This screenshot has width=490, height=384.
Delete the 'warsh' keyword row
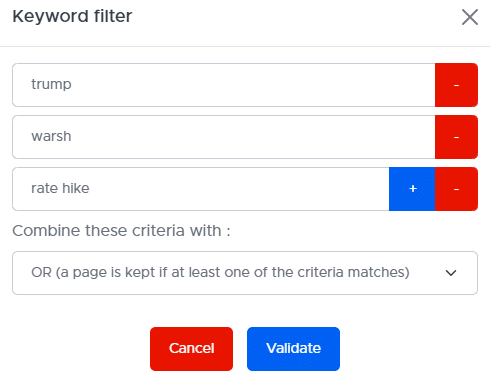(456, 137)
